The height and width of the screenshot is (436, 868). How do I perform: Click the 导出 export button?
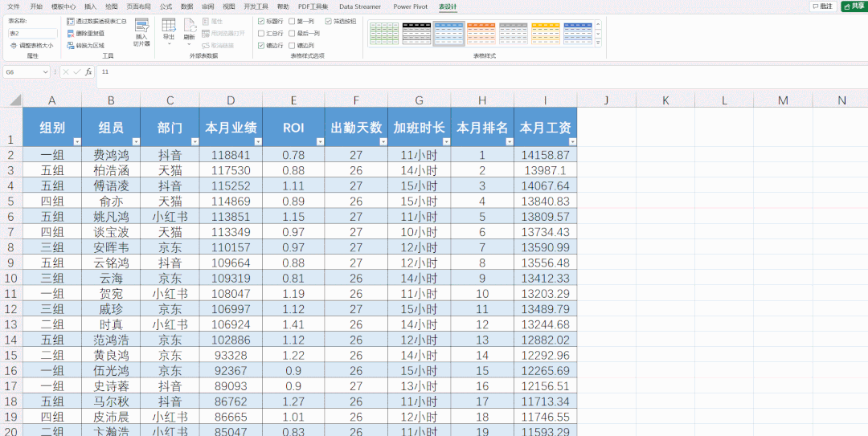(x=169, y=31)
